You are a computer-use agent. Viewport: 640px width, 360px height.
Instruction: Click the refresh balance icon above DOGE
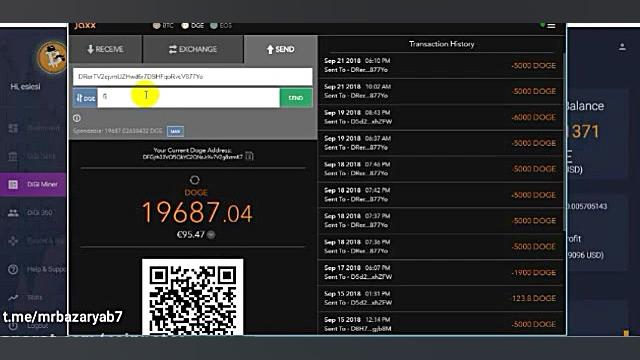pyautogui.click(x=195, y=180)
